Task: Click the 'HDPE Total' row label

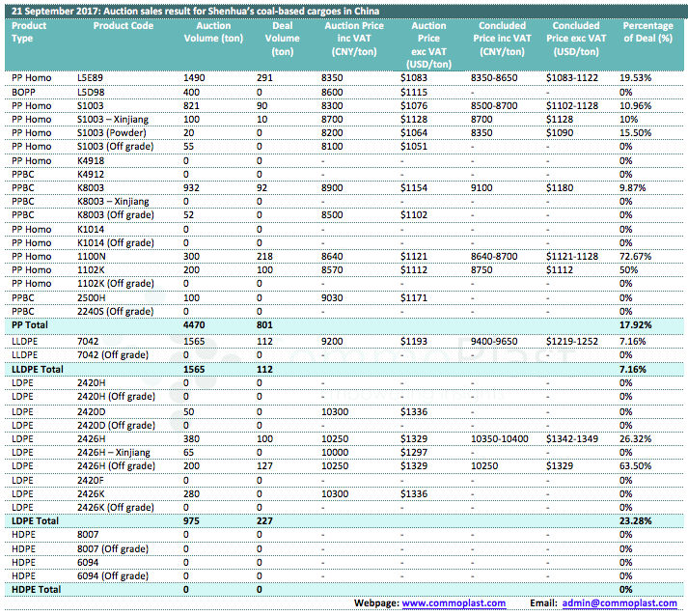Action: pyautogui.click(x=36, y=590)
